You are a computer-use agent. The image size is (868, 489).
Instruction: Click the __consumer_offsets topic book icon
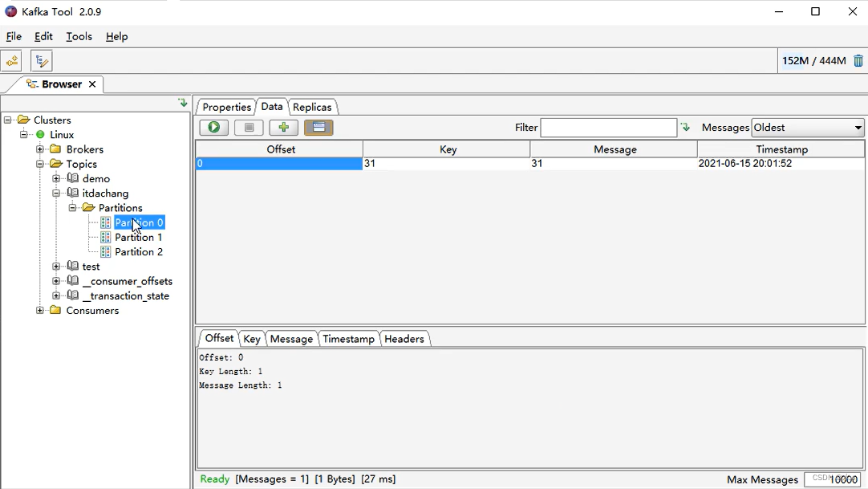click(x=72, y=281)
